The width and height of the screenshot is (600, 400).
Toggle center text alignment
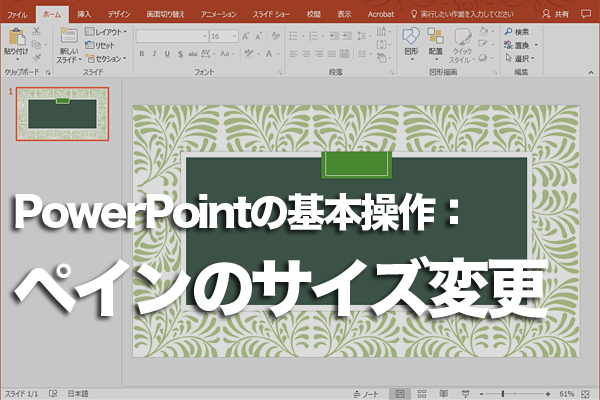306,54
